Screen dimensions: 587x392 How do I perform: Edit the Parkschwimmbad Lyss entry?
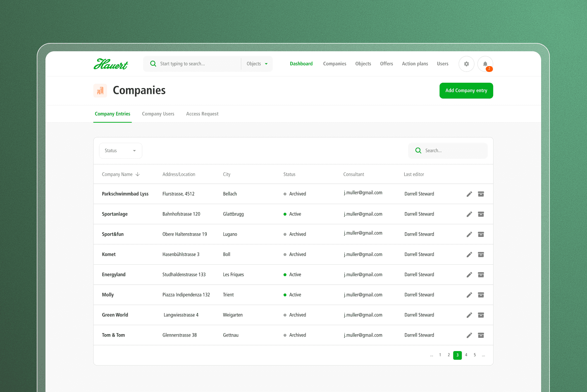click(469, 194)
